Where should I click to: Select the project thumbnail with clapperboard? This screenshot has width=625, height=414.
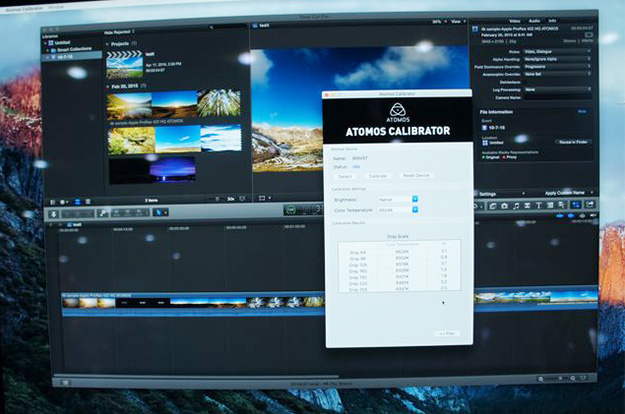pyautogui.click(x=124, y=64)
